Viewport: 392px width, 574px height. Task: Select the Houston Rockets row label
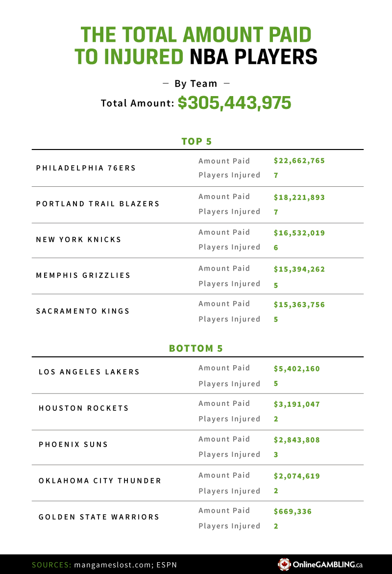pyautogui.click(x=84, y=408)
